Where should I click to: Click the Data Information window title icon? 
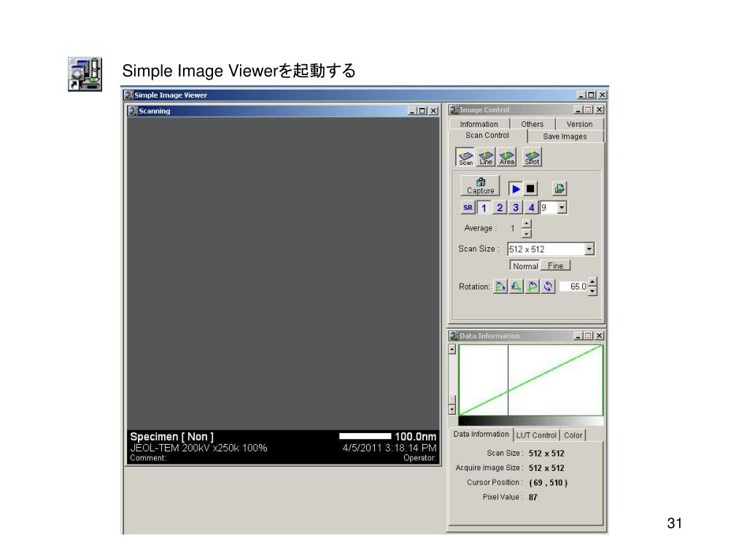[454, 335]
